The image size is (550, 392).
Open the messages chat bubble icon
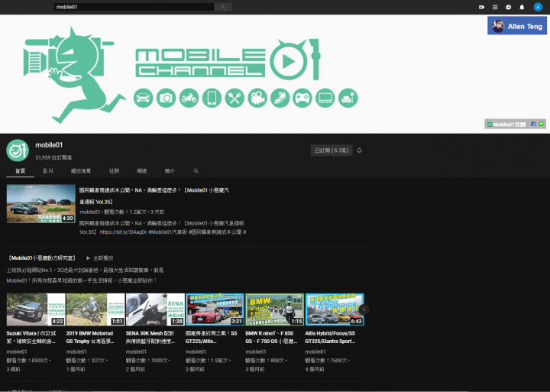(x=508, y=7)
